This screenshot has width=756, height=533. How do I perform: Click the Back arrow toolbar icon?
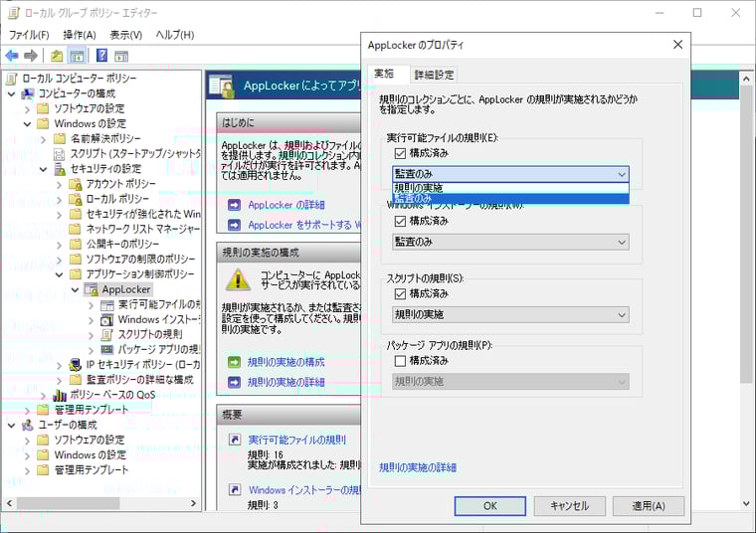click(12, 56)
